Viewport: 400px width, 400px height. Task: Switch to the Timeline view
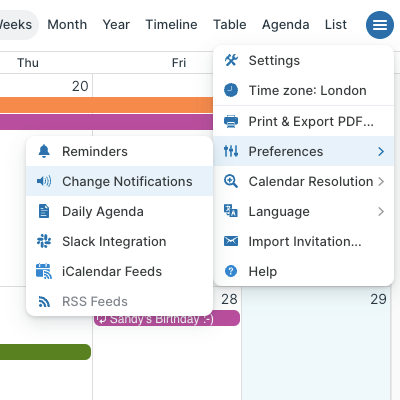tap(171, 25)
